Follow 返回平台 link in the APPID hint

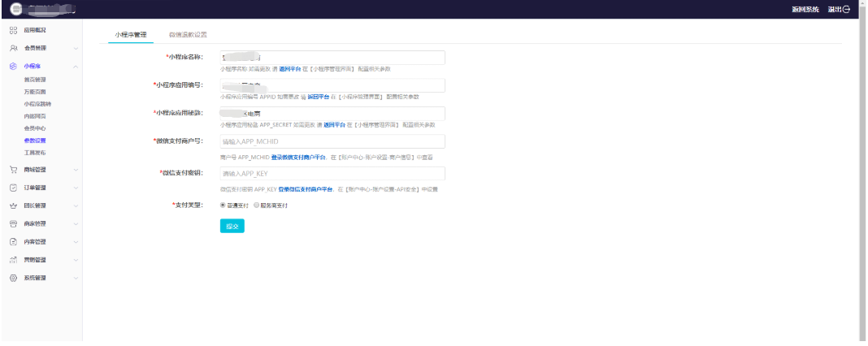pyautogui.click(x=319, y=97)
